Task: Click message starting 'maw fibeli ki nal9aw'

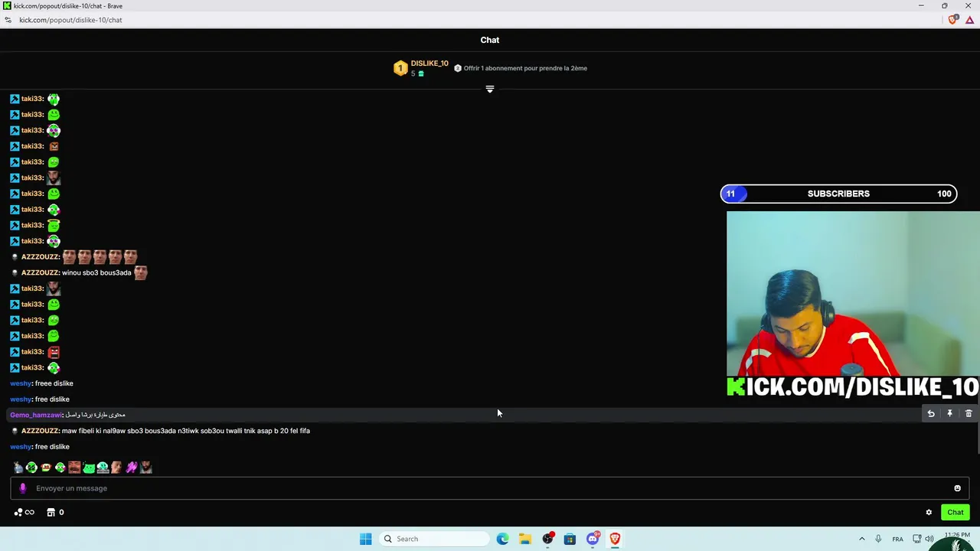Action: click(186, 431)
